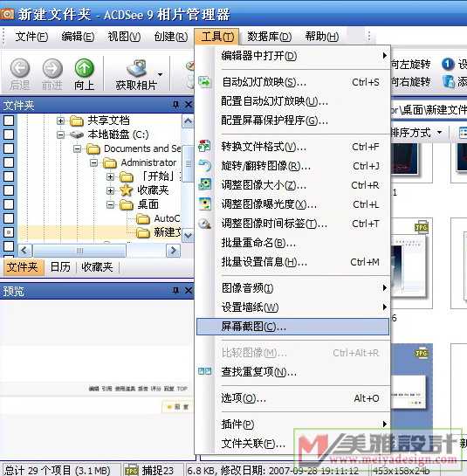Click the 向右旋转 toolbar button
467x476 pixels.
[410, 81]
